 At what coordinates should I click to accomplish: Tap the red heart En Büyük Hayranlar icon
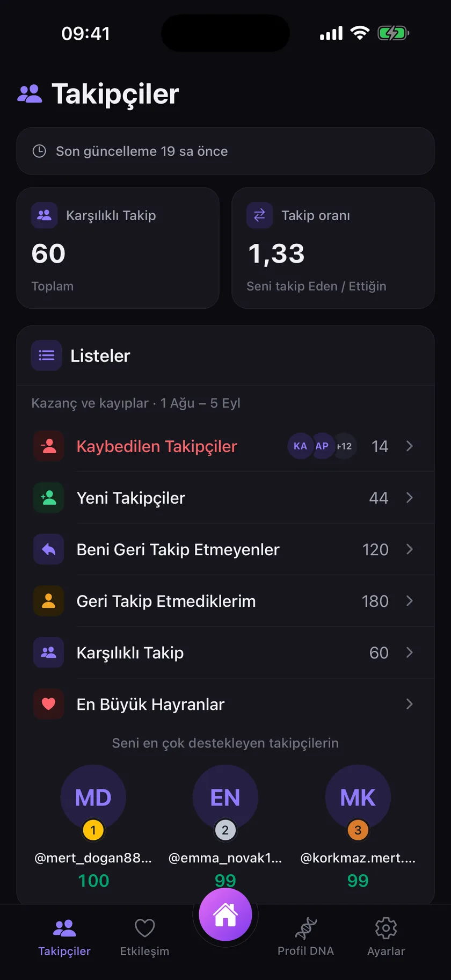tap(49, 704)
